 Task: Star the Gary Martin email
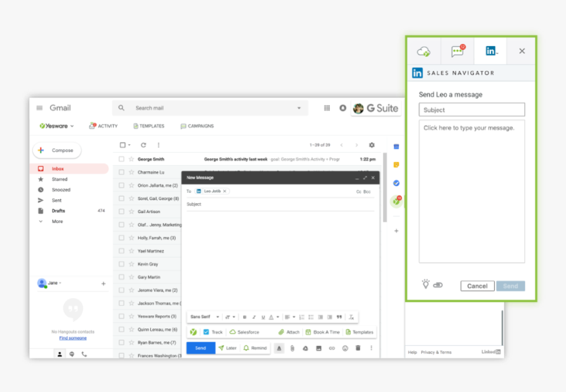point(132,277)
